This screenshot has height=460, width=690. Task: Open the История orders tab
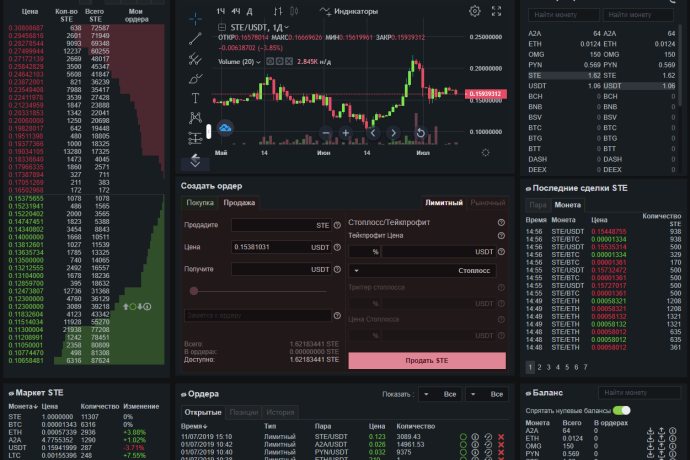click(x=280, y=412)
